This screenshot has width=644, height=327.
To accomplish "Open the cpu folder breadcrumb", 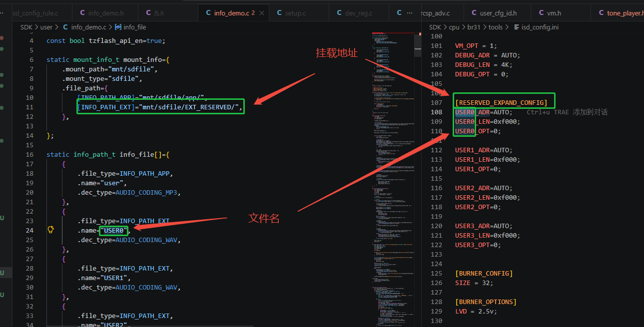I will tap(454, 27).
